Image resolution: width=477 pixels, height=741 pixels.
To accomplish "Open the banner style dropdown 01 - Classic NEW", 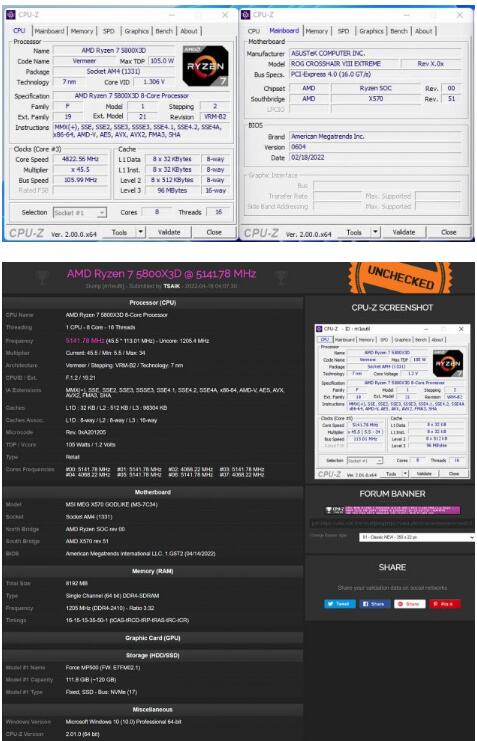I will pos(416,537).
